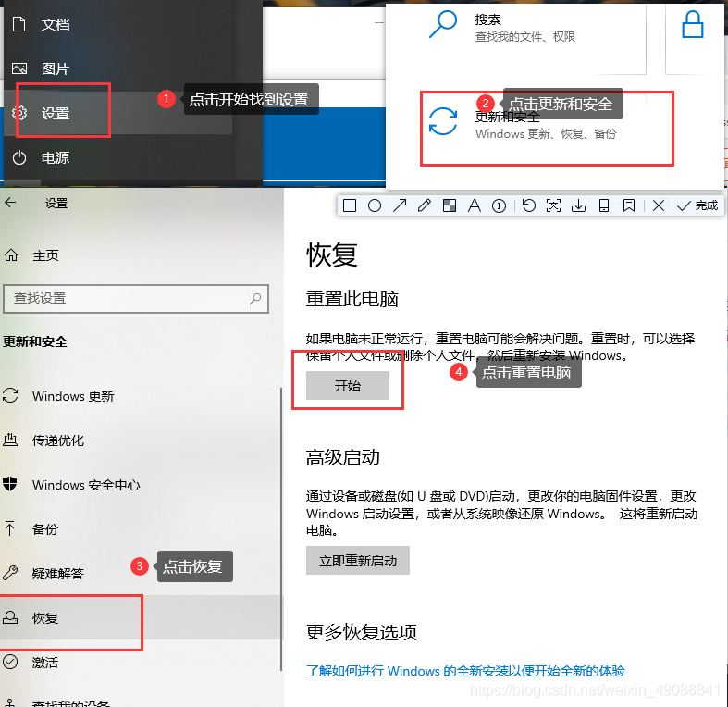Click the bookmark pin icon

pyautogui.click(x=629, y=205)
